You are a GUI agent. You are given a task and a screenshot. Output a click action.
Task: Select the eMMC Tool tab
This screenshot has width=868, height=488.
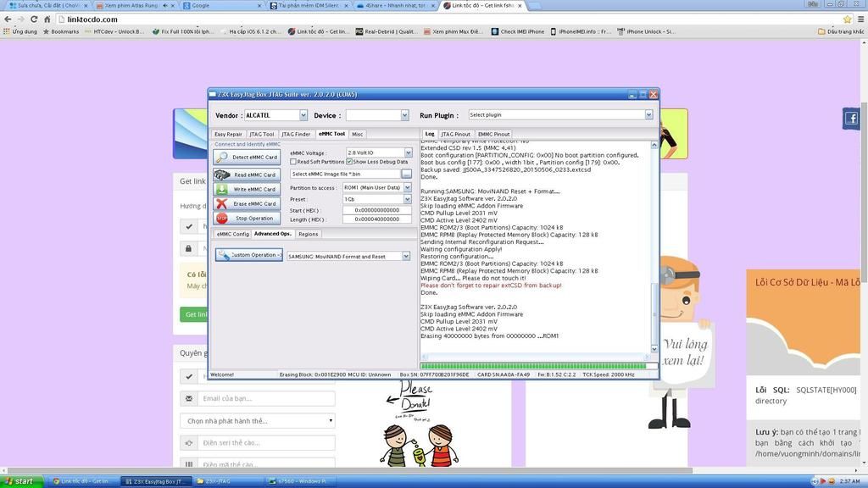coord(331,134)
